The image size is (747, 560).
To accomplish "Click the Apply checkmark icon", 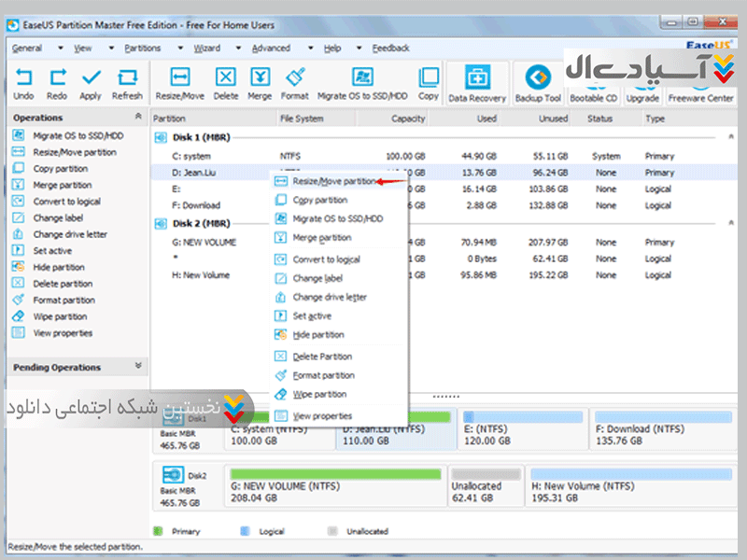I will pos(91,79).
